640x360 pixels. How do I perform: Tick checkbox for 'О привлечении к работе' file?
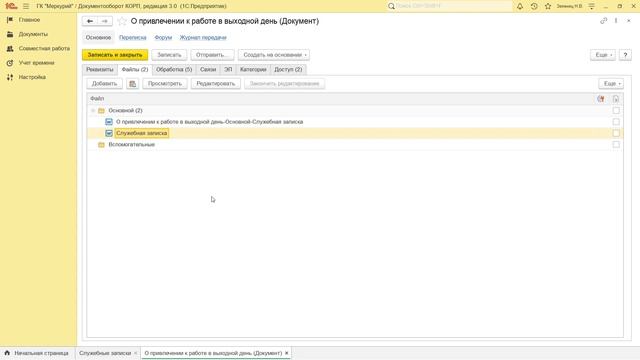(x=616, y=122)
